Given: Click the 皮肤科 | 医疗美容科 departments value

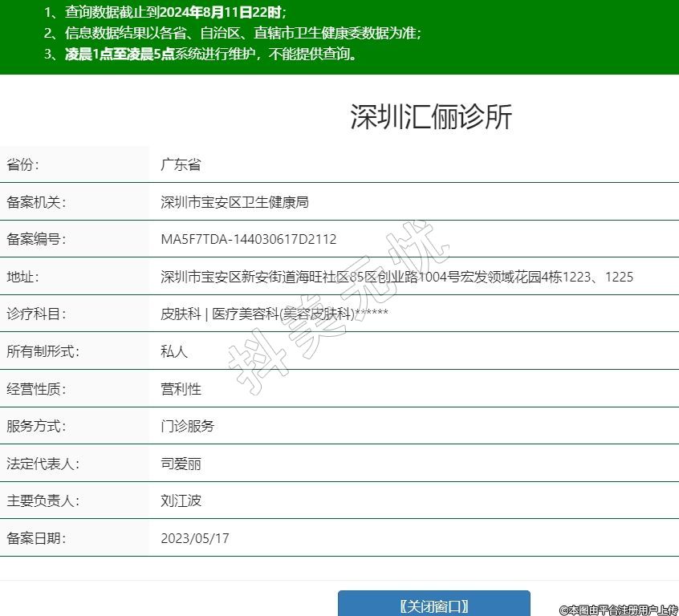Looking at the screenshot, I should (x=274, y=314).
